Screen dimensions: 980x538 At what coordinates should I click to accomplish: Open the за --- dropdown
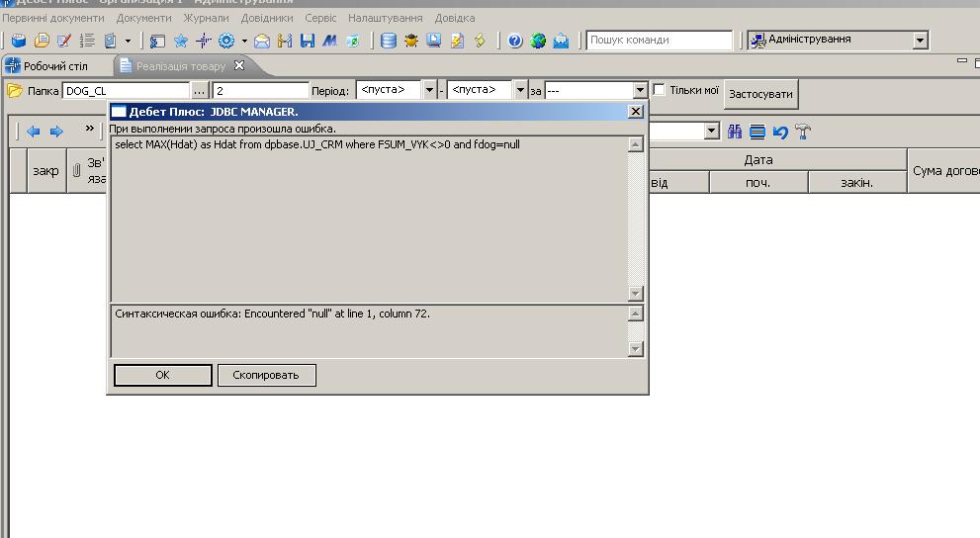click(x=640, y=91)
